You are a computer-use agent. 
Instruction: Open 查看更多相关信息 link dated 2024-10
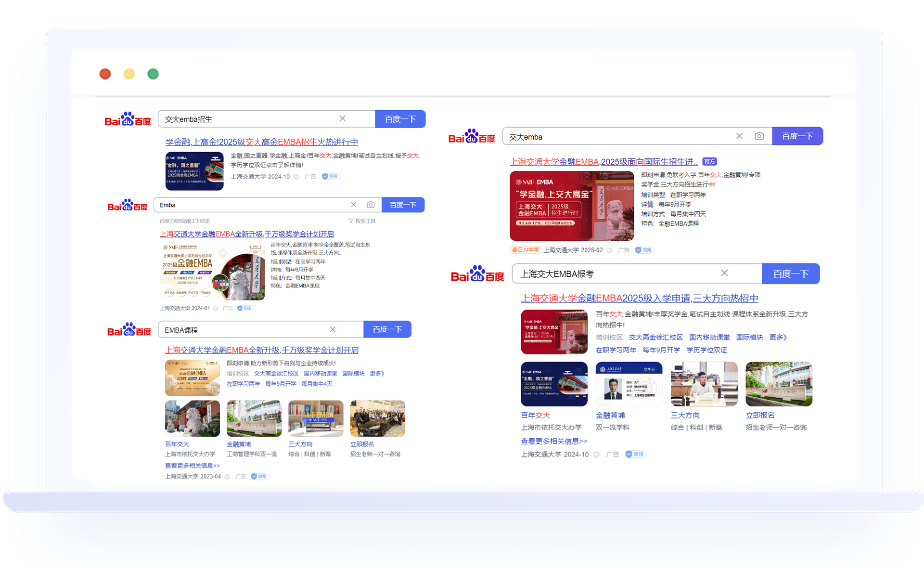[553, 441]
